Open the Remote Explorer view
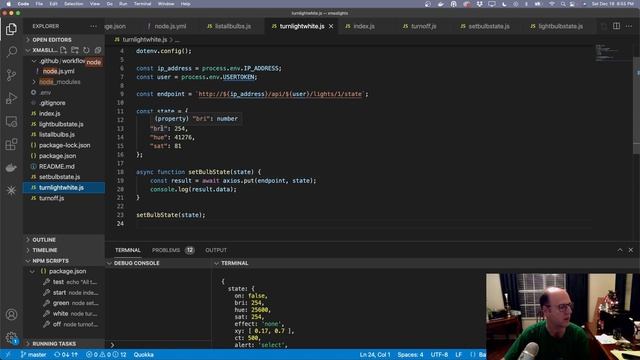This screenshot has height=360, width=640. point(11,121)
